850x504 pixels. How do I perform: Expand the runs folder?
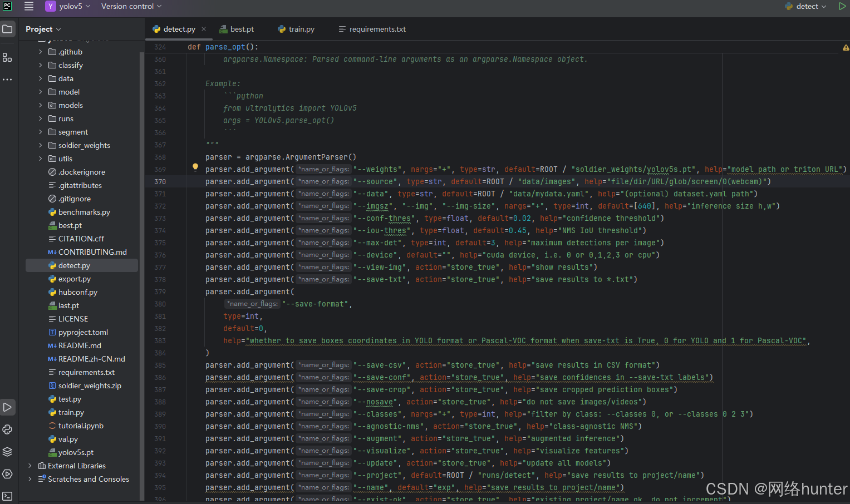point(40,118)
